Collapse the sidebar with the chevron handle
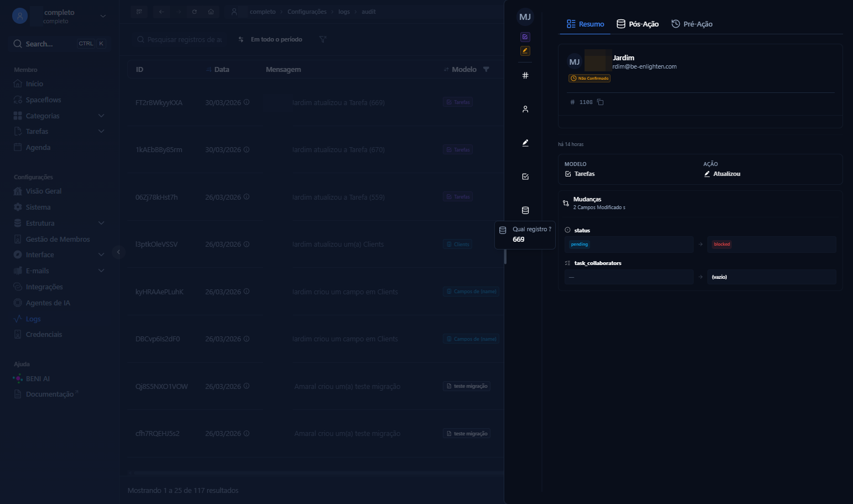 (118, 252)
